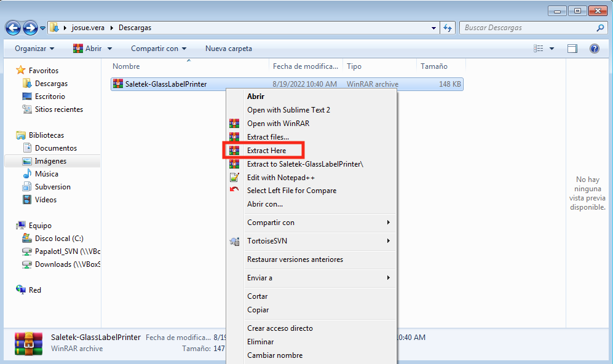
Task: Click the Nueva carpeta button
Action: 228,49
